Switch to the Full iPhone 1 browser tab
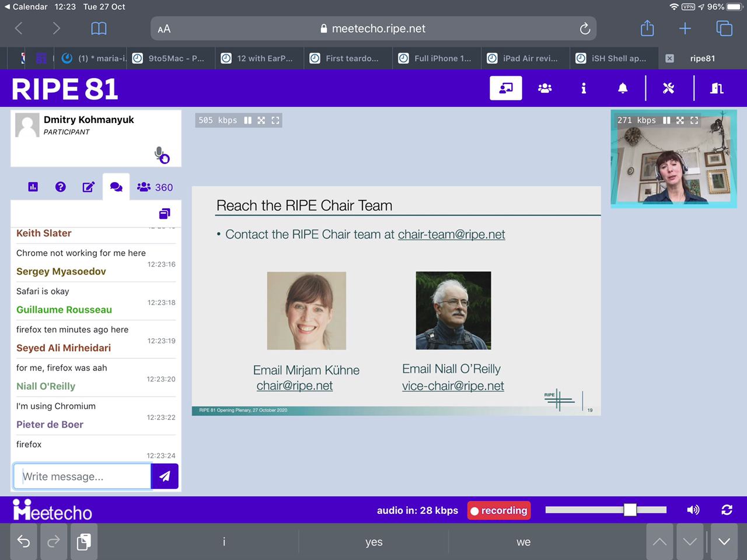Screen dimensions: 747x560 (x=438, y=58)
